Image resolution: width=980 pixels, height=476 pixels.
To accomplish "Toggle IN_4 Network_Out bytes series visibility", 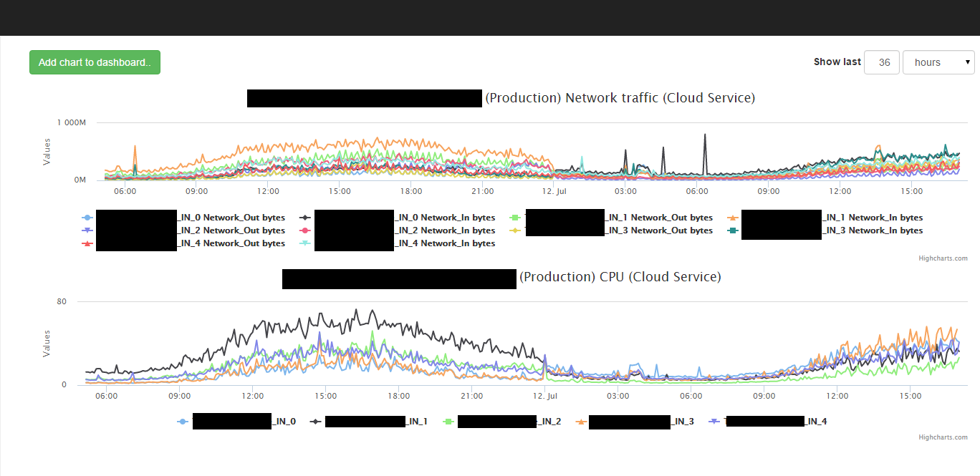I will click(x=231, y=243).
